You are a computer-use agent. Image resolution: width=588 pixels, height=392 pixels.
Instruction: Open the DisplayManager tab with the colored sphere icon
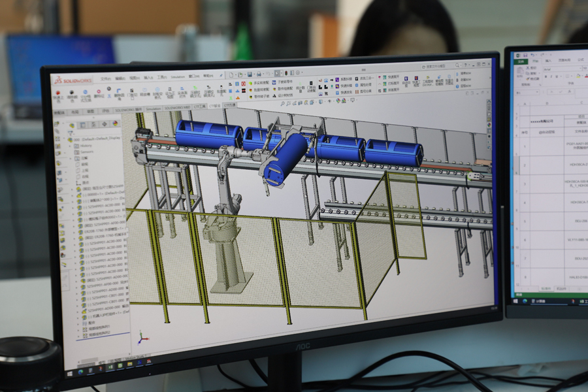tap(116, 123)
